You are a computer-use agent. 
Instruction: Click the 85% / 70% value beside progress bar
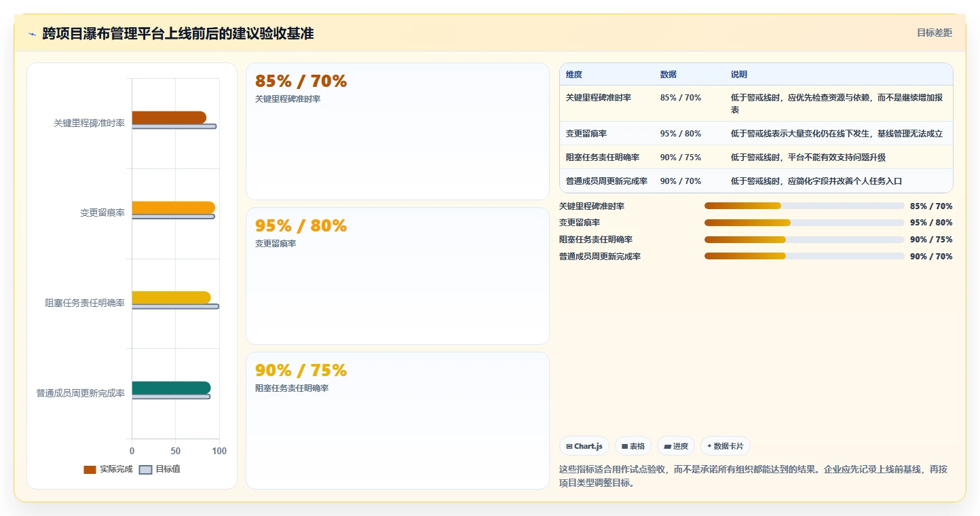point(931,206)
